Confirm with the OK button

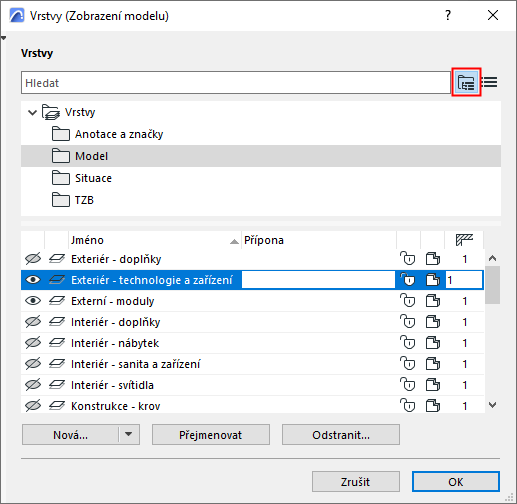pos(456,482)
